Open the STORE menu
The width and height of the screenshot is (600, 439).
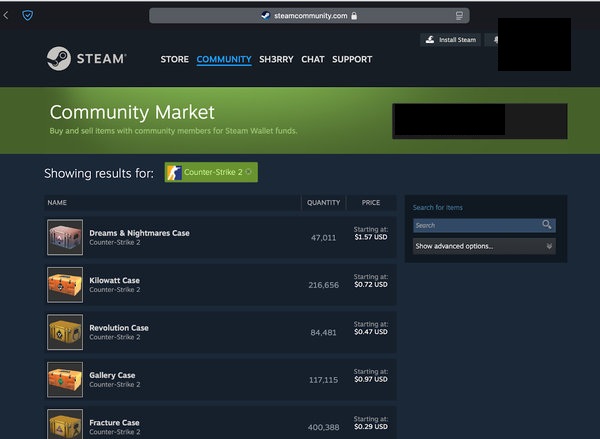tap(174, 59)
